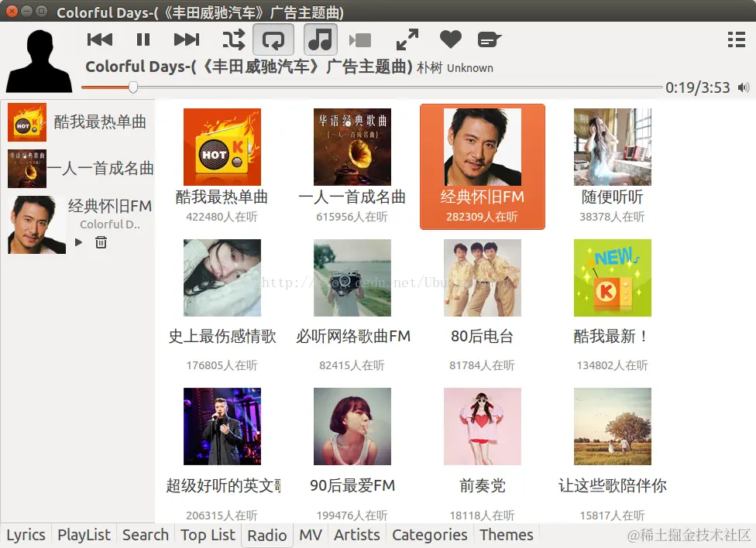Click the song title Colorful Days label
This screenshot has height=548, width=756.
click(x=249, y=67)
